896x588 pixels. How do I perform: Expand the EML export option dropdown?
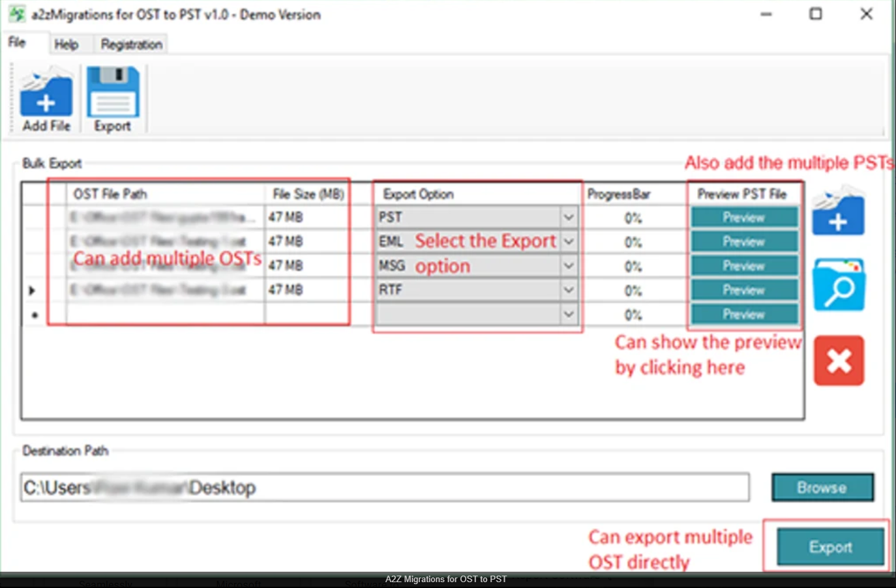569,241
